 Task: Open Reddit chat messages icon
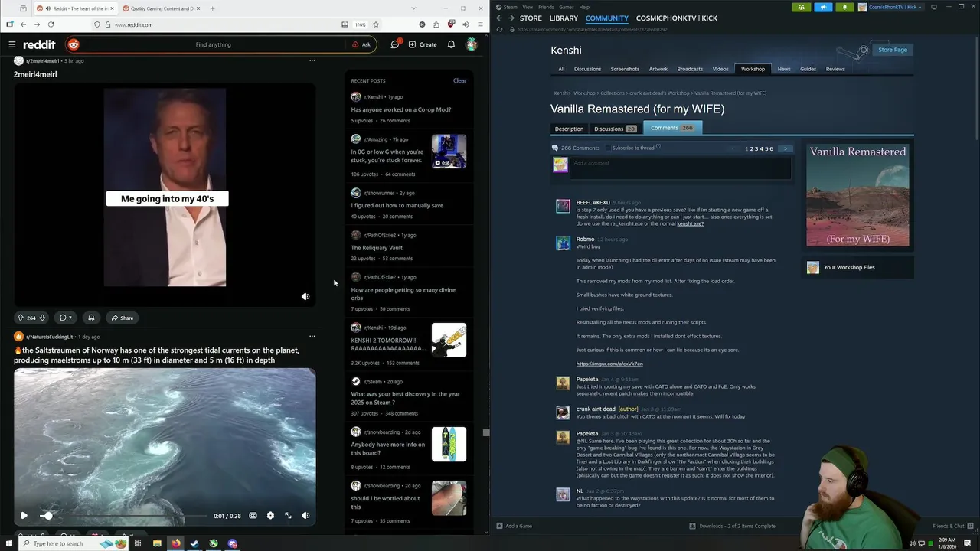tap(395, 44)
